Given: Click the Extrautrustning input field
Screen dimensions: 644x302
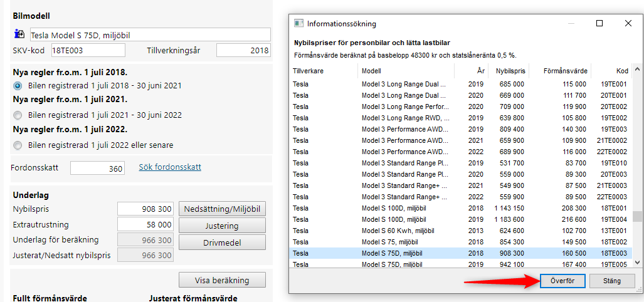Looking at the screenshot, I should pyautogui.click(x=145, y=224).
